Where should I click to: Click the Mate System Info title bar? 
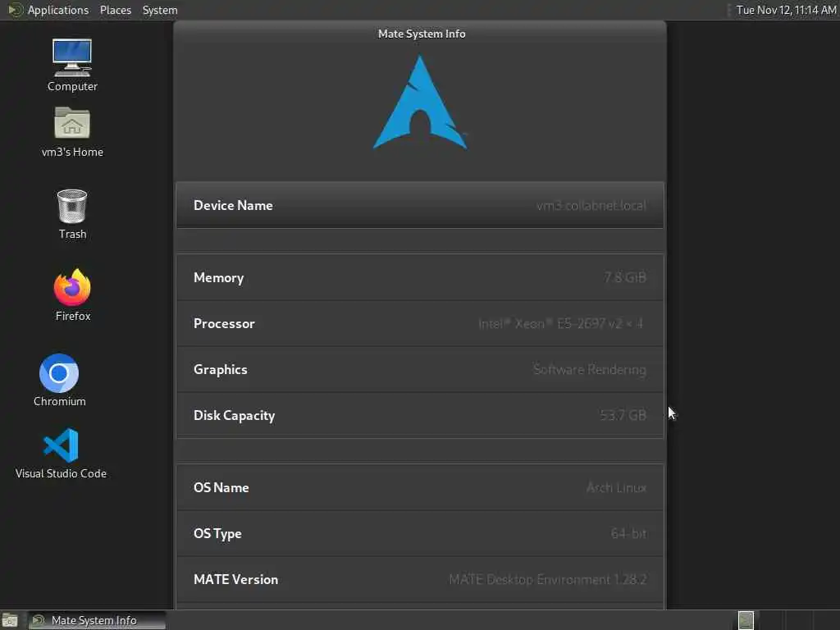(420, 34)
